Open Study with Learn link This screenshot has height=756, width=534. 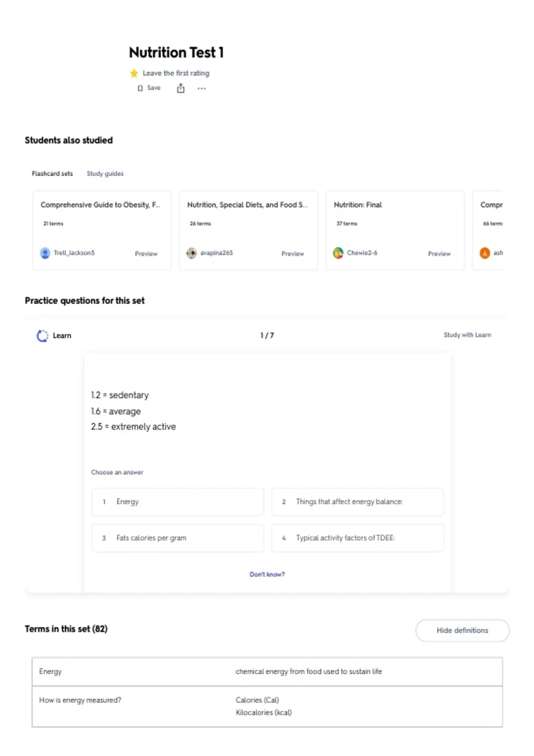[x=467, y=335]
